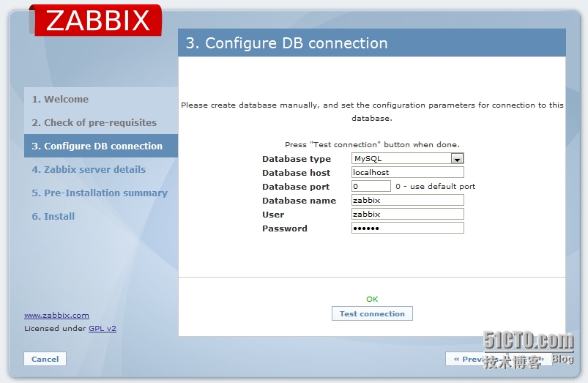Click the Database name field

point(408,200)
